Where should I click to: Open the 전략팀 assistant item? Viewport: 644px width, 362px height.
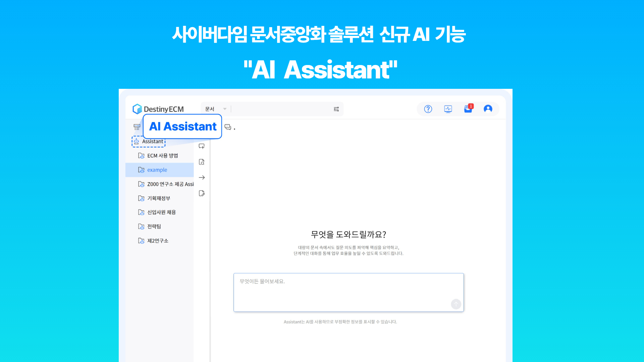coord(154,226)
